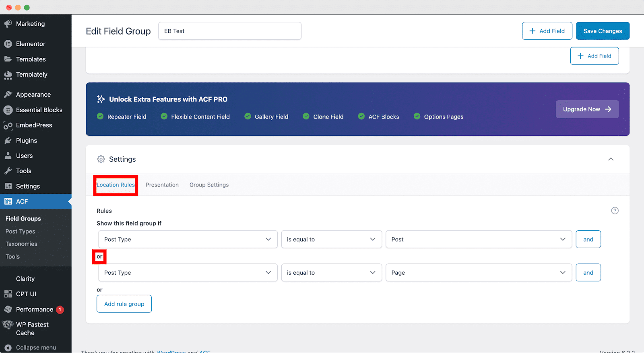Viewport: 644px width, 353px height.
Task: Click 'and' button on the Page rule
Action: (588, 273)
